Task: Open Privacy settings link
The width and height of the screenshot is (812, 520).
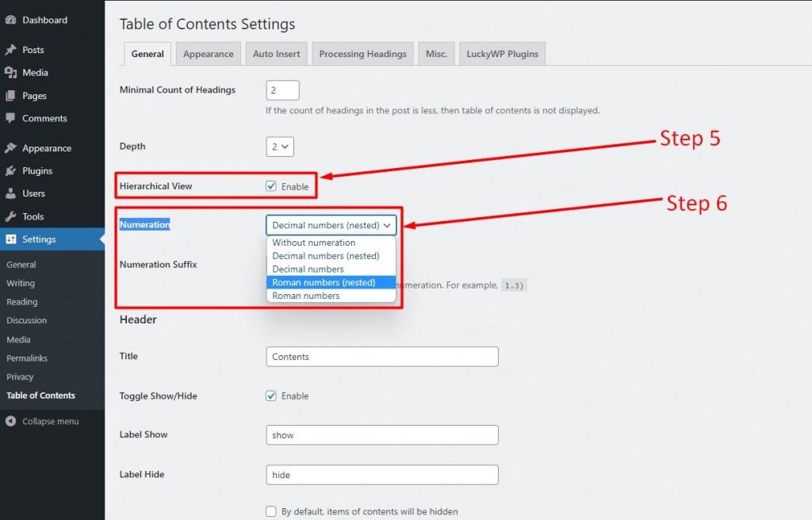Action: 20,377
